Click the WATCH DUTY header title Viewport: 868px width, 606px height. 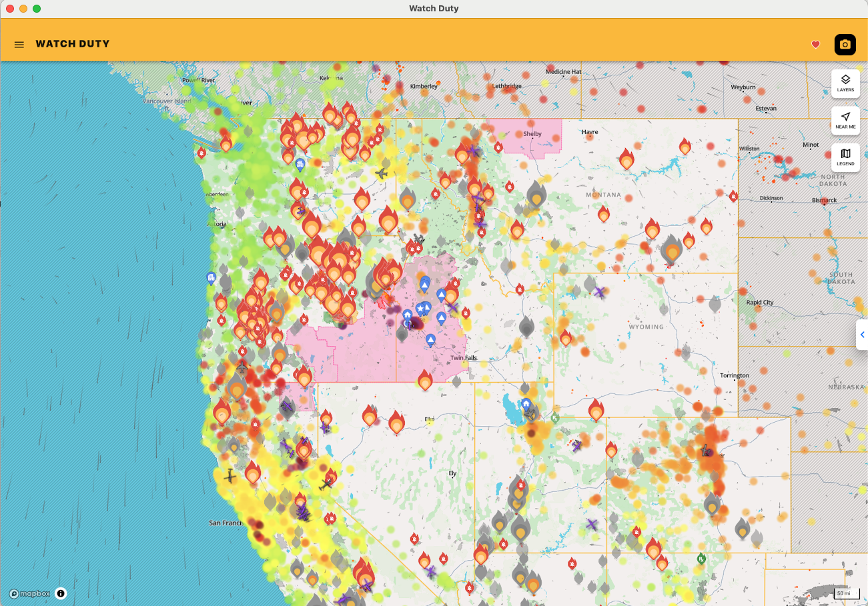point(73,44)
